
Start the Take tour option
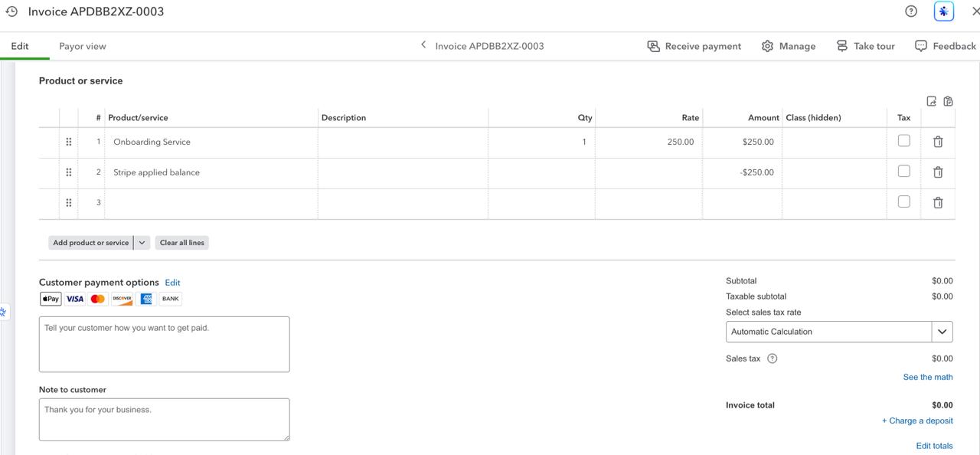[865, 46]
